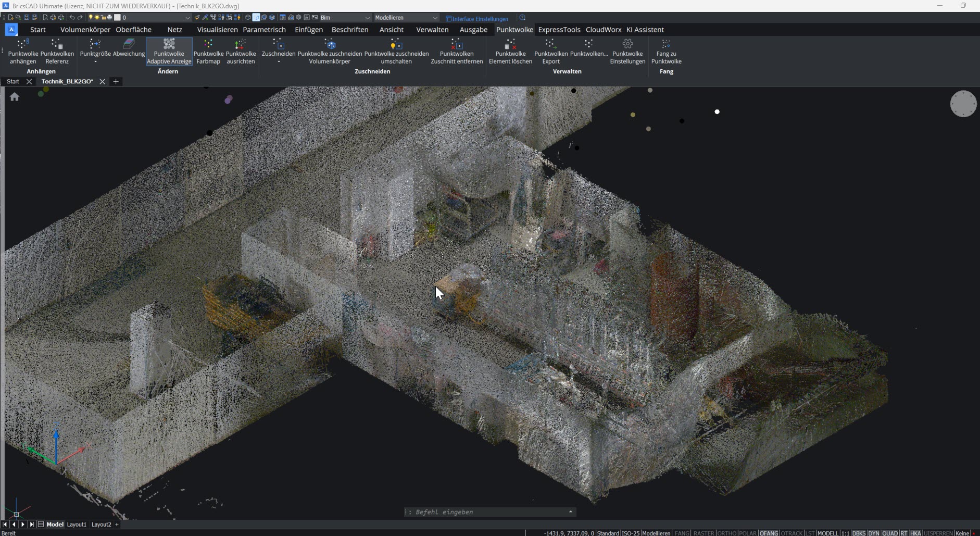This screenshot has width=980, height=536.
Task: Expand the command line history arrow
Action: pyautogui.click(x=571, y=512)
